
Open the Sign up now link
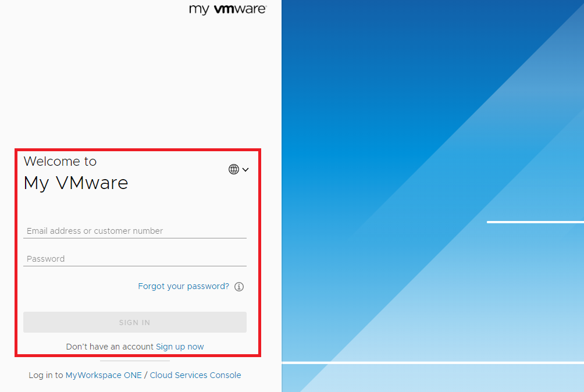[180, 347]
